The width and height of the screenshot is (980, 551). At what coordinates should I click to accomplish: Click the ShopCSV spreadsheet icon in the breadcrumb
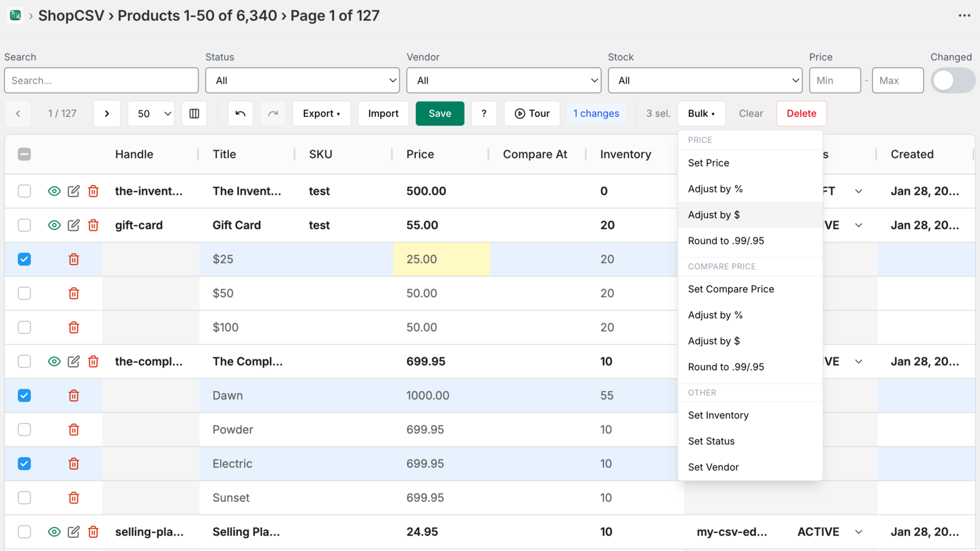pos(15,15)
